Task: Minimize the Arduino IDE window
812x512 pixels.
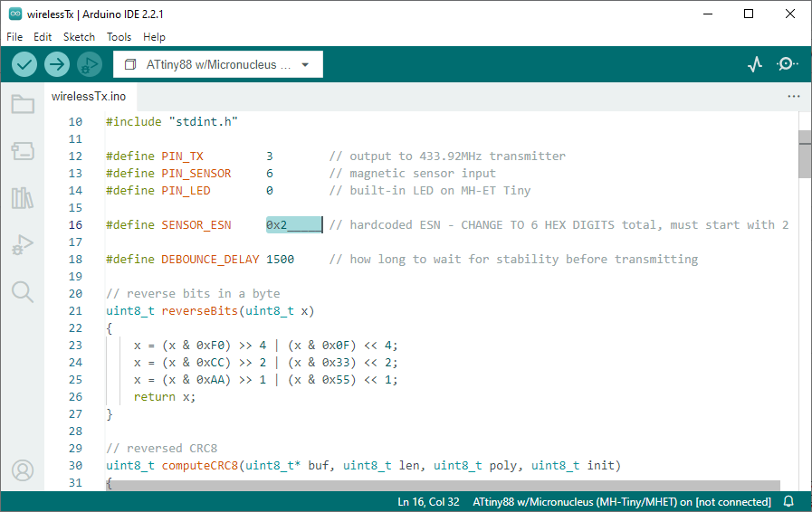Action: 708,14
